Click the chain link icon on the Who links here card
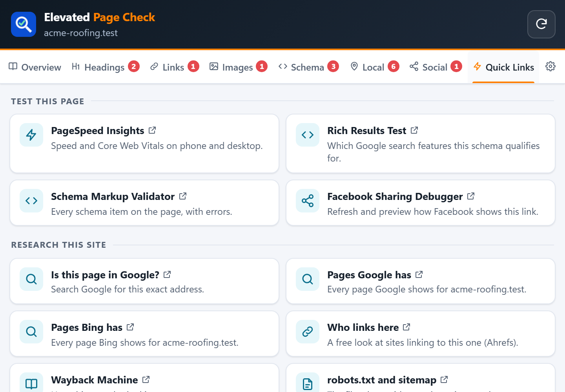The width and height of the screenshot is (565, 392). click(x=308, y=332)
